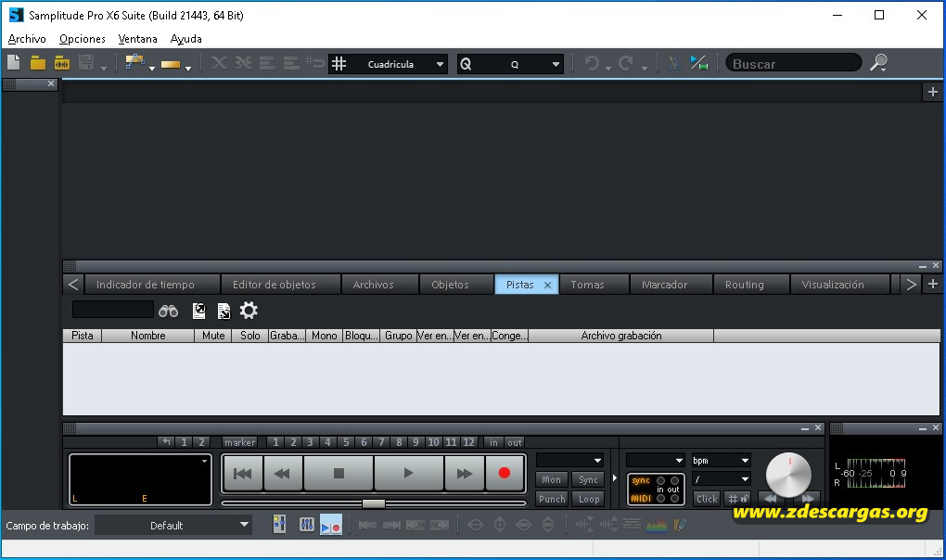
Task: Click the Q quantize icon
Action: click(466, 64)
